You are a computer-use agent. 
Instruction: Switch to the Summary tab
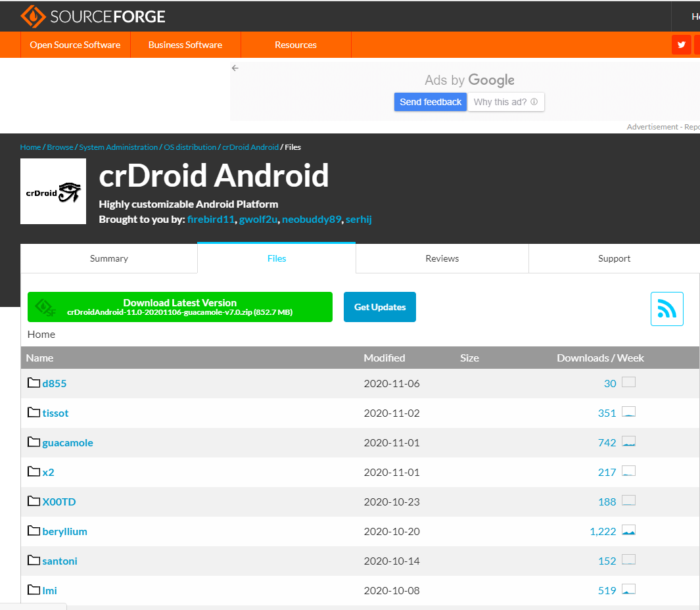click(x=109, y=258)
